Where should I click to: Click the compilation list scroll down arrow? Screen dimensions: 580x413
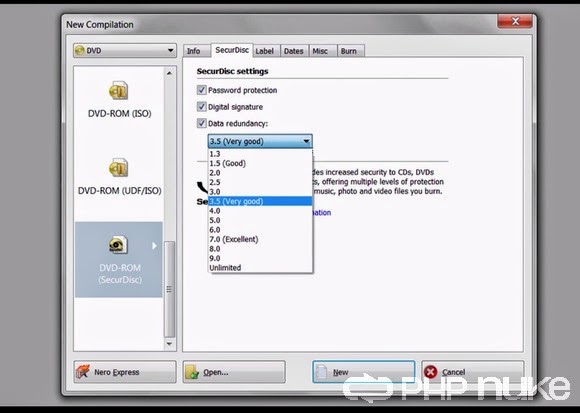169,344
